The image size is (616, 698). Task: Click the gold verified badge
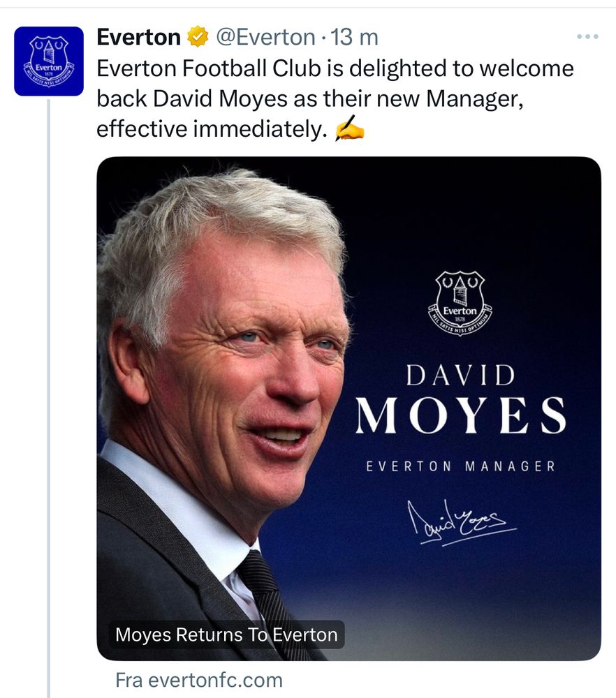click(x=198, y=38)
